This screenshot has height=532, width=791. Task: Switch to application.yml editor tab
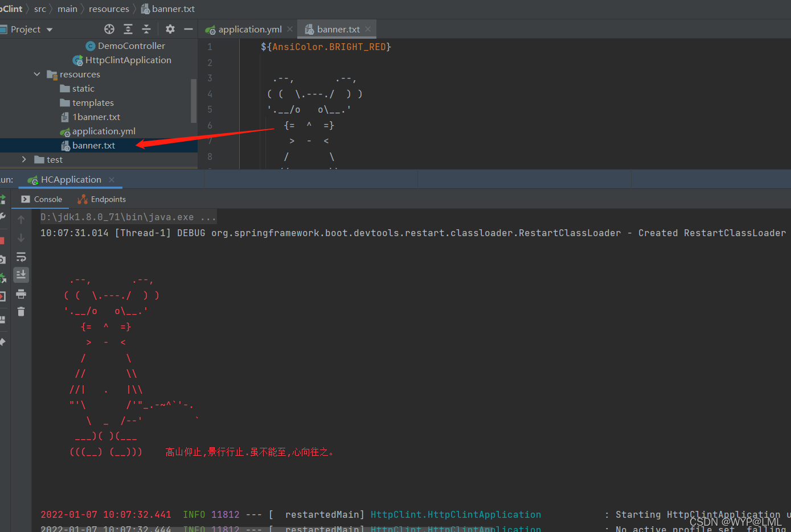(x=244, y=29)
